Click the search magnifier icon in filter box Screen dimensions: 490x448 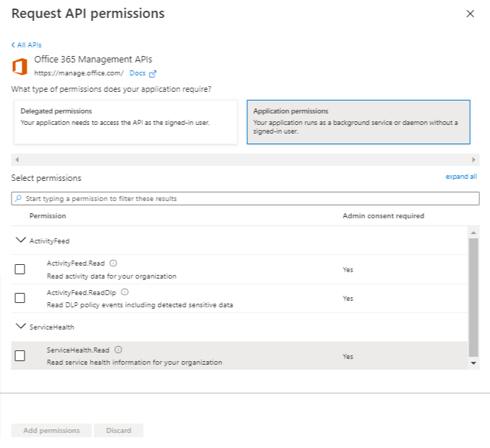(x=19, y=198)
